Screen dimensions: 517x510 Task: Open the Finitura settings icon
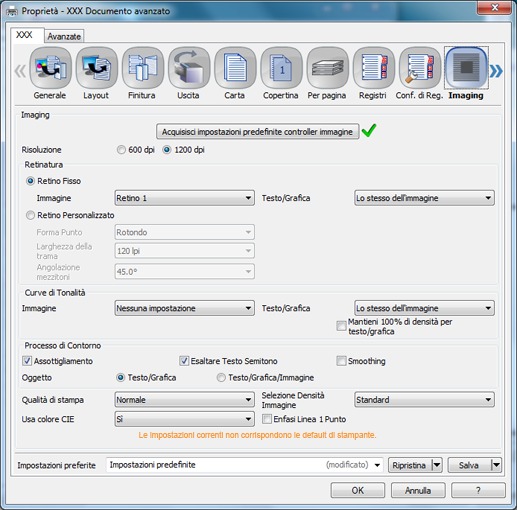[x=143, y=68]
